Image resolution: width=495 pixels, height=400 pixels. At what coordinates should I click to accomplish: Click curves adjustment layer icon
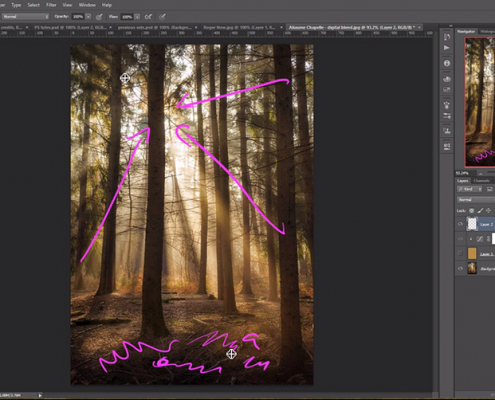[480, 239]
